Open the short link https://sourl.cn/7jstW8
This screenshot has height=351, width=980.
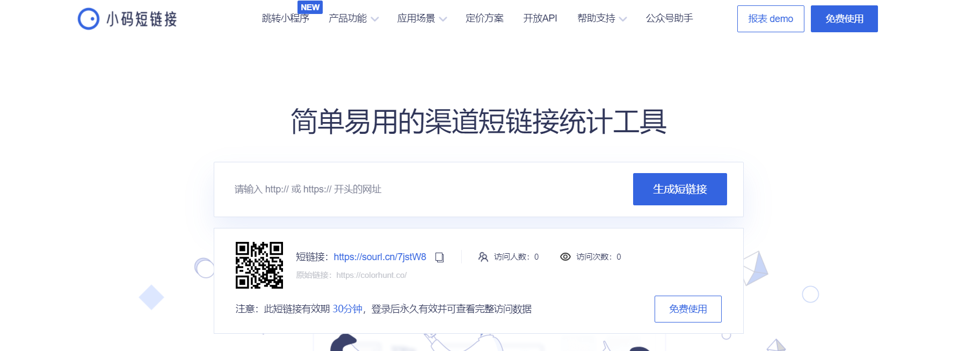[x=380, y=257]
